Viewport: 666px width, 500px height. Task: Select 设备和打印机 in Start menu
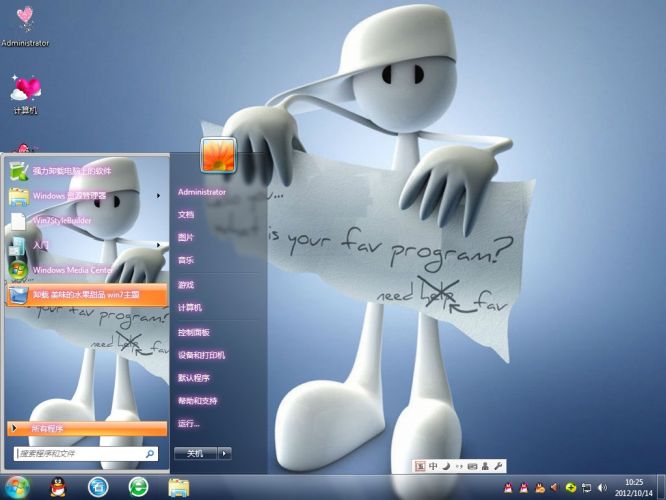coord(201,355)
